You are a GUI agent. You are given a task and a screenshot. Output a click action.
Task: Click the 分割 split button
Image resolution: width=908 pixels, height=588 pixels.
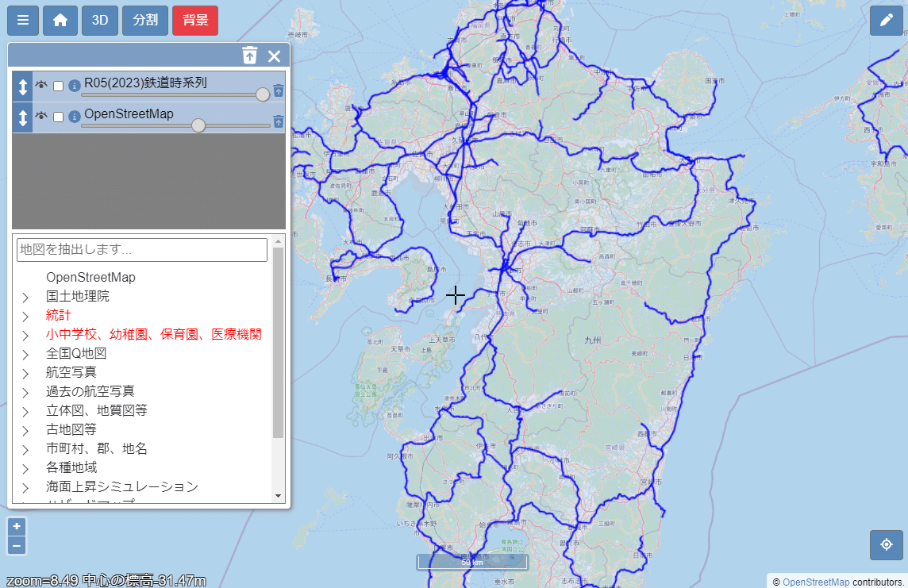[144, 21]
